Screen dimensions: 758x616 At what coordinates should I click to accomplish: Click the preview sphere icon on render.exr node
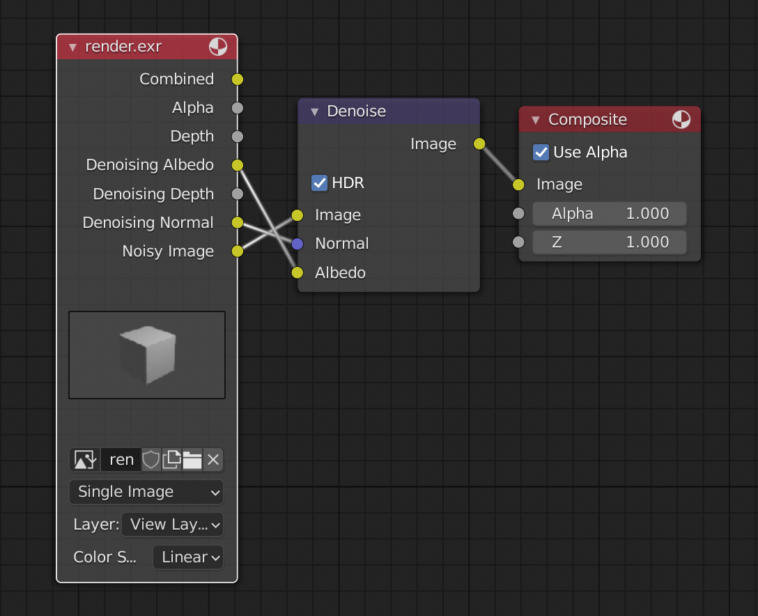tap(218, 47)
